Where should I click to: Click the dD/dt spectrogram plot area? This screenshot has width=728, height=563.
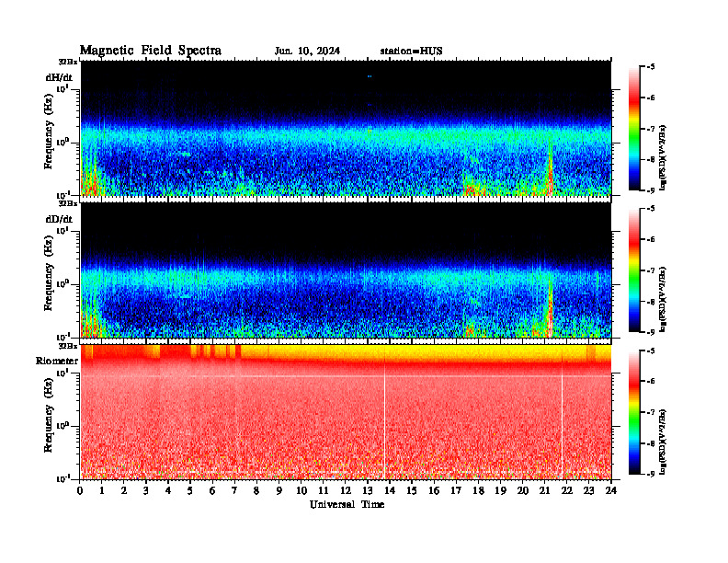[x=346, y=270]
